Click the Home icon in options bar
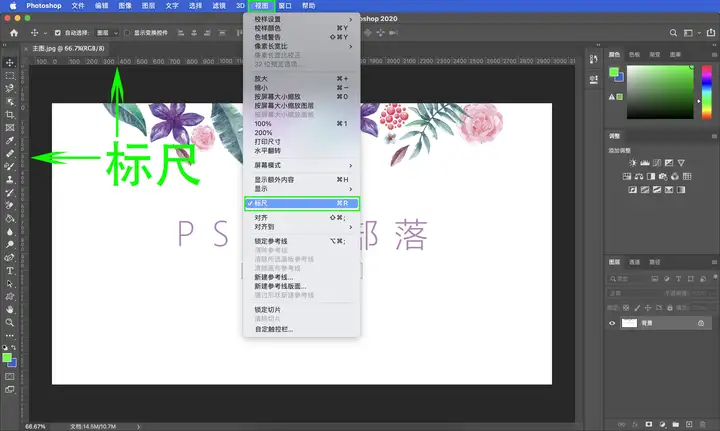This screenshot has width=720, height=431. pyautogui.click(x=14, y=33)
